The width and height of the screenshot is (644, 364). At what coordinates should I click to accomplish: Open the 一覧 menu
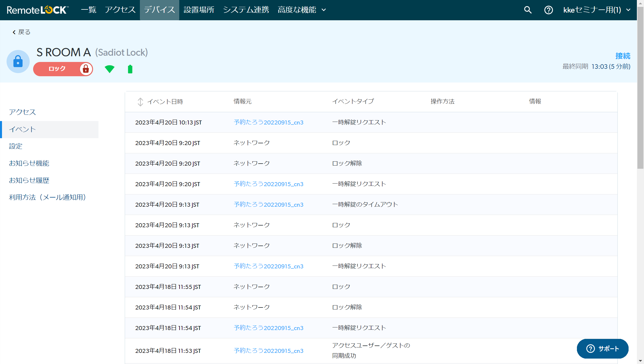(x=88, y=10)
